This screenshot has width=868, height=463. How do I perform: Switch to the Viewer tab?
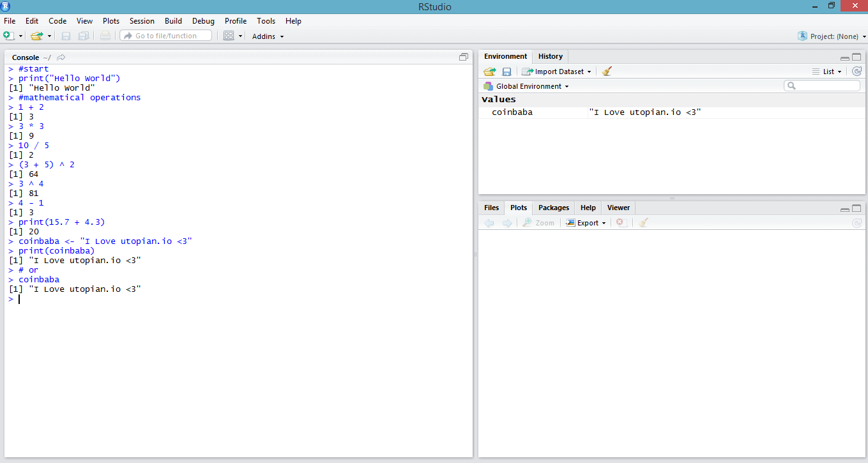(x=618, y=208)
